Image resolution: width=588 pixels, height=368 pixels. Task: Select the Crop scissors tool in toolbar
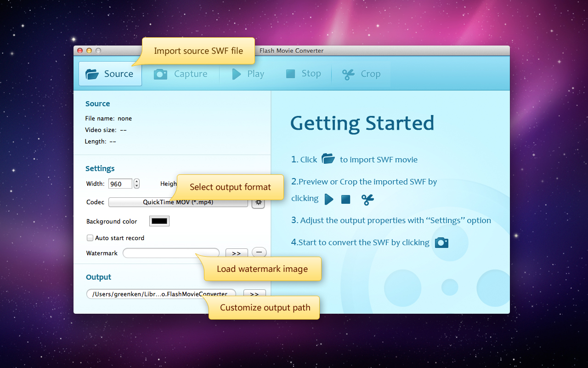point(349,75)
